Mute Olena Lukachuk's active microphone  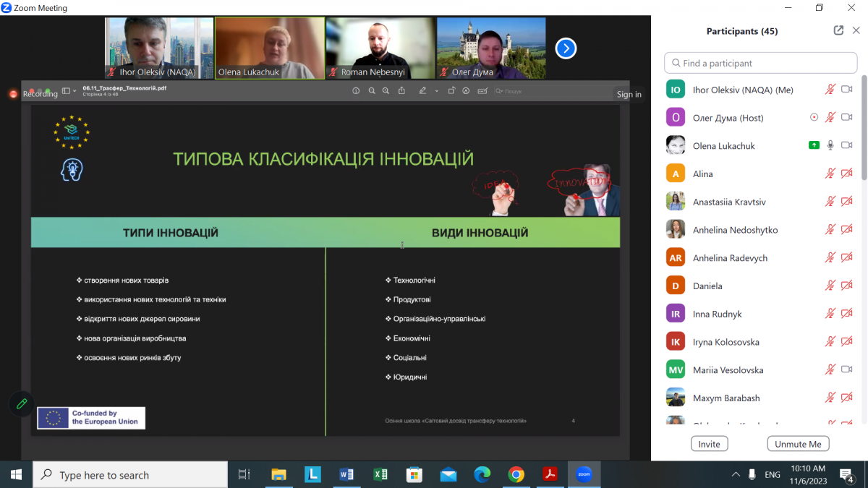[x=830, y=145]
